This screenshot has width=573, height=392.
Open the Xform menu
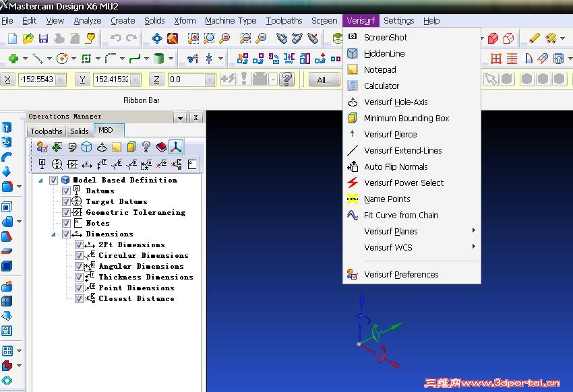click(x=185, y=21)
